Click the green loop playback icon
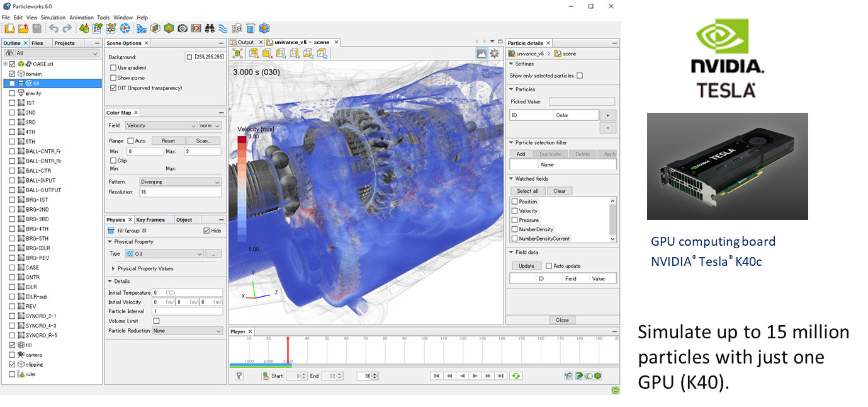The image size is (868, 407). (x=516, y=375)
